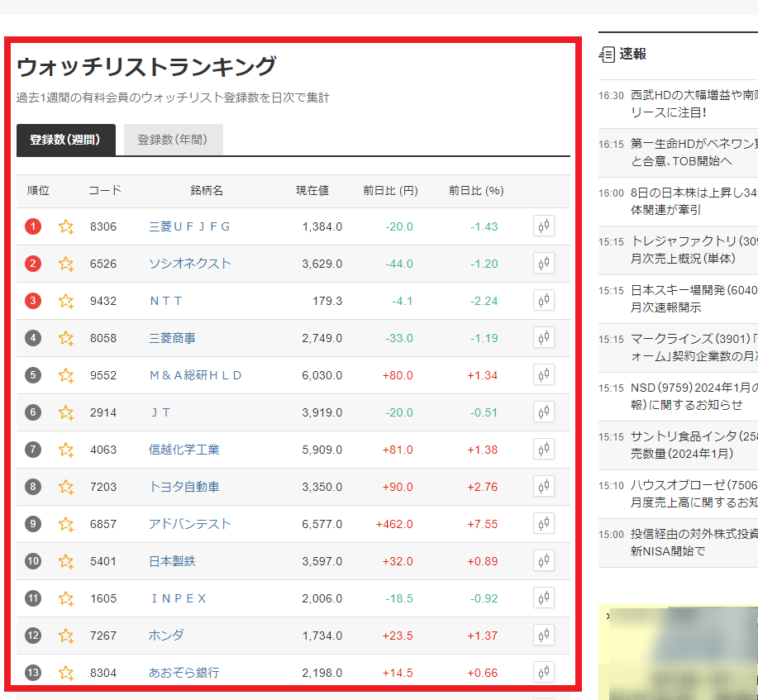The image size is (758, 700).
Task: Click star icon next to 日本製鉄
Action: pos(66,561)
